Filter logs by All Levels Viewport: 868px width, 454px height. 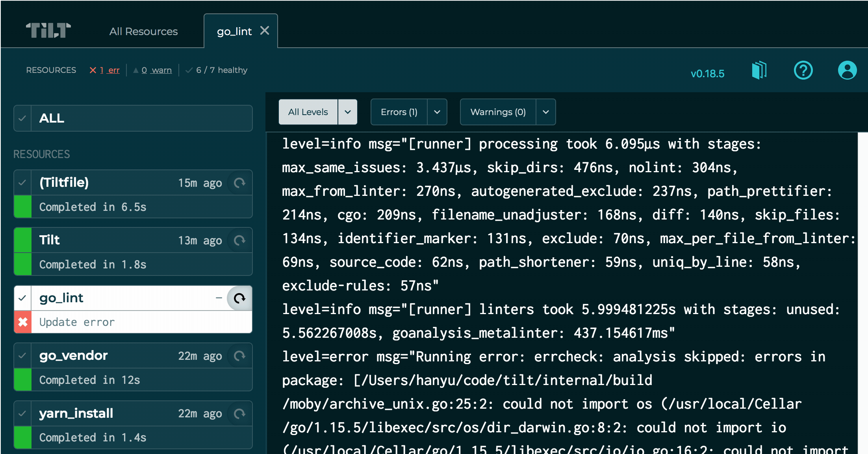[x=308, y=112]
